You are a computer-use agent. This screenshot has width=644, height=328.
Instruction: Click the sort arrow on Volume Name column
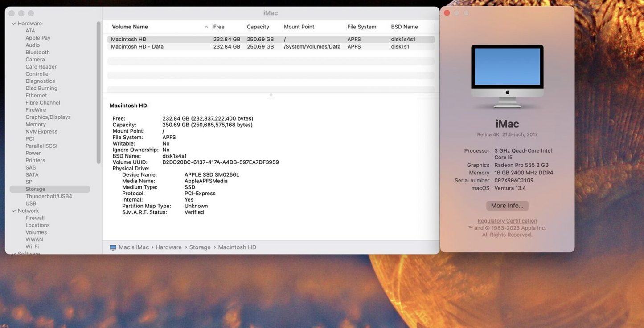click(205, 26)
